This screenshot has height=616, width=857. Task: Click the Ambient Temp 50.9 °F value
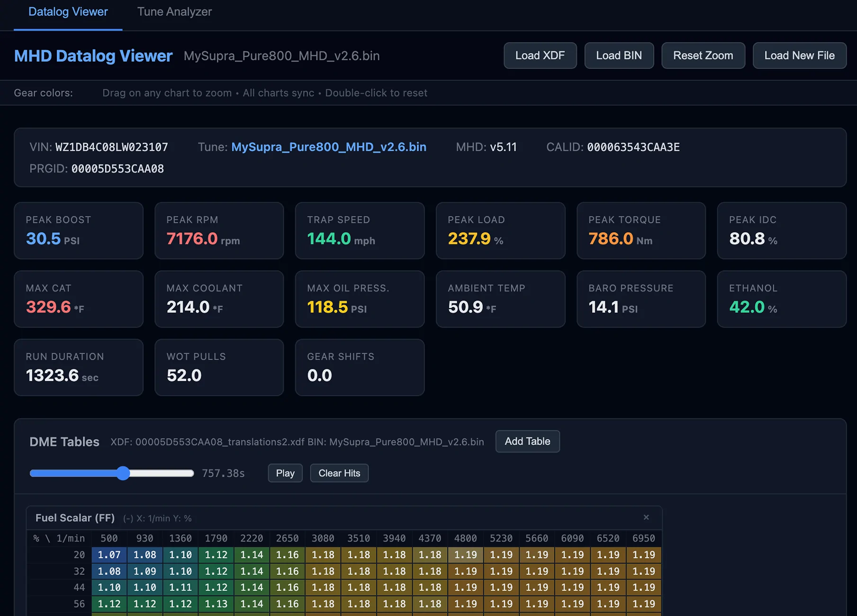pos(472,307)
